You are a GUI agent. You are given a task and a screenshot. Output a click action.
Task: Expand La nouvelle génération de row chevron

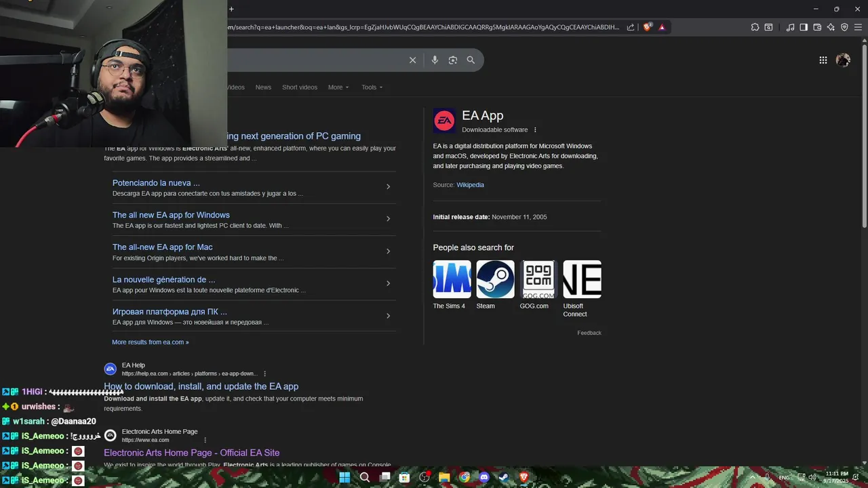pos(388,283)
